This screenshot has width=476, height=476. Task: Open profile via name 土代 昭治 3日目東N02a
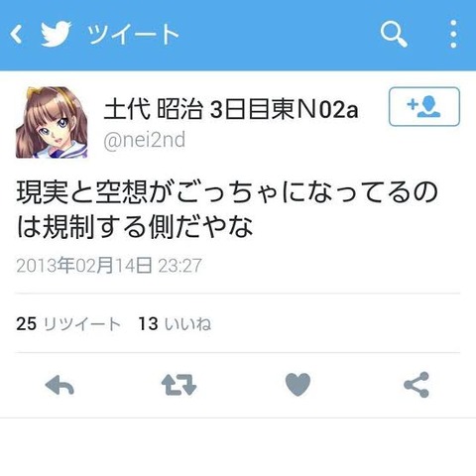click(x=231, y=109)
